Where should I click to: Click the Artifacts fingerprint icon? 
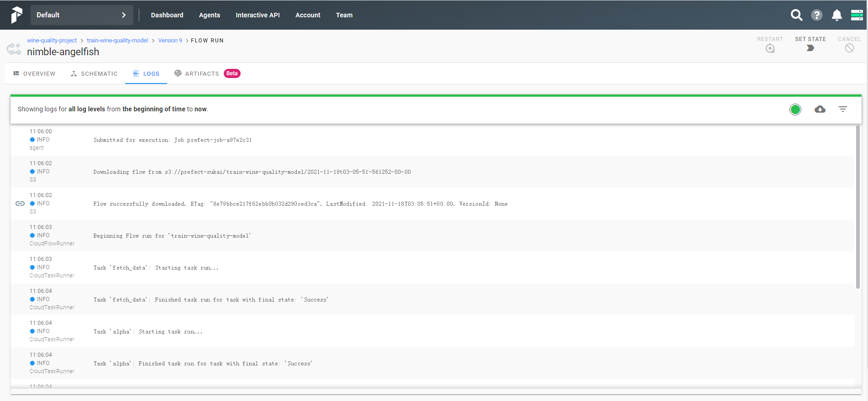click(x=178, y=73)
